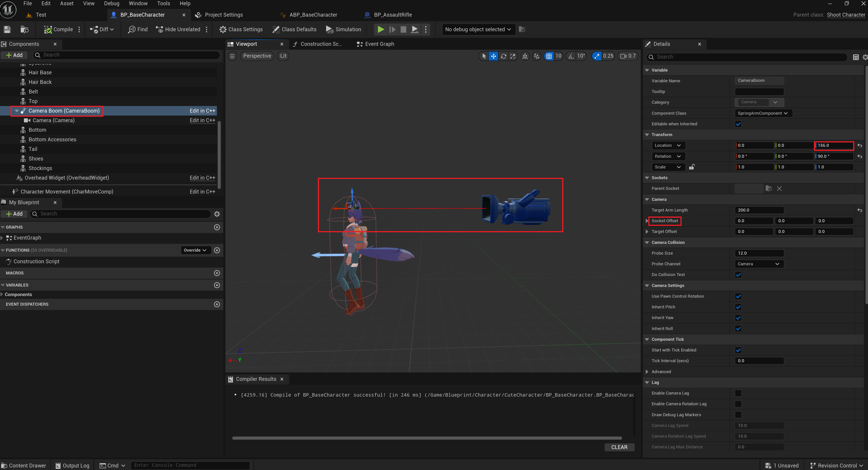868x470 pixels.
Task: Uncheck Do Collision Test
Action: (x=738, y=275)
